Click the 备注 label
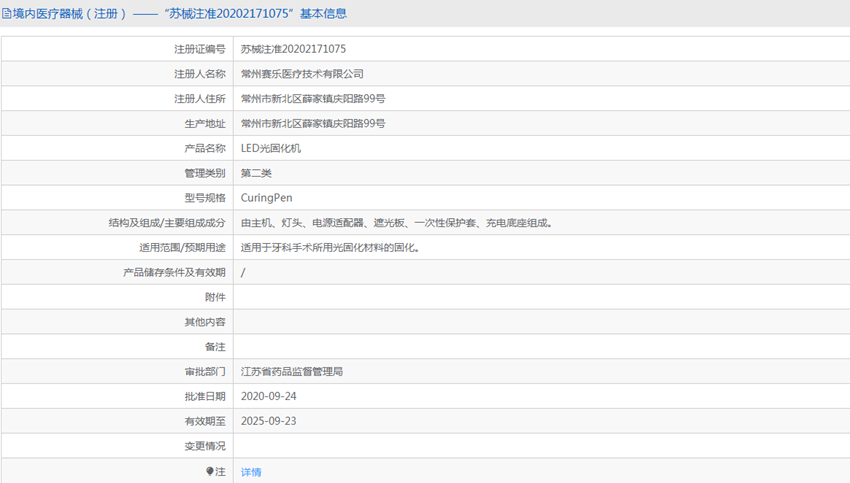This screenshot has height=483, width=850. (x=215, y=347)
